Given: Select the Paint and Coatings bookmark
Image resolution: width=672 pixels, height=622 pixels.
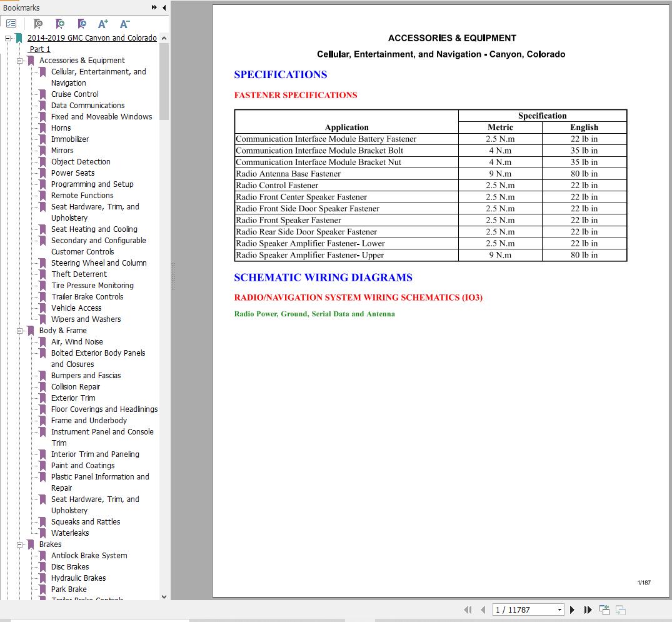Looking at the screenshot, I should pyautogui.click(x=83, y=466).
